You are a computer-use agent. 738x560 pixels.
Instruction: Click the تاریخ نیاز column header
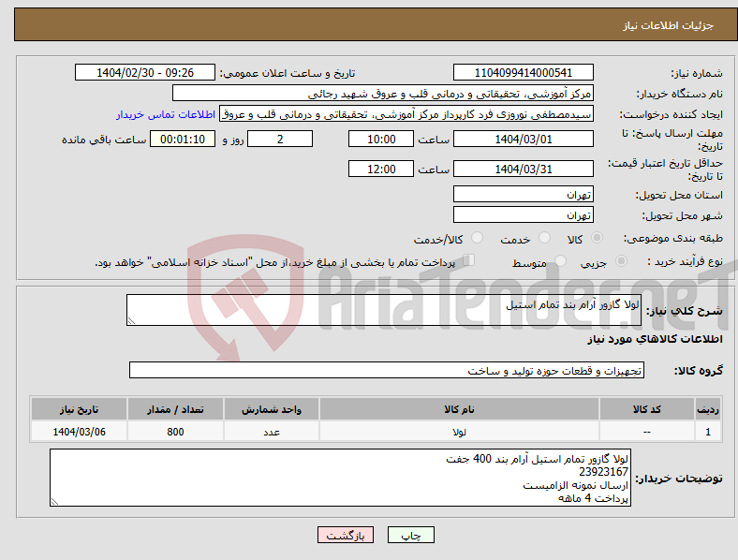[79, 409]
